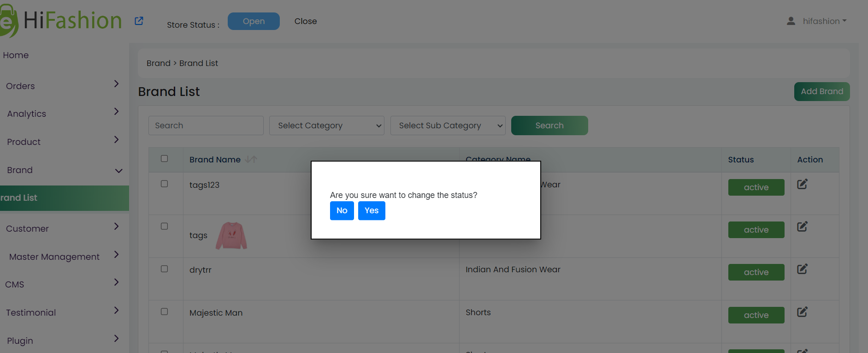Open the Home sidebar item

click(16, 55)
